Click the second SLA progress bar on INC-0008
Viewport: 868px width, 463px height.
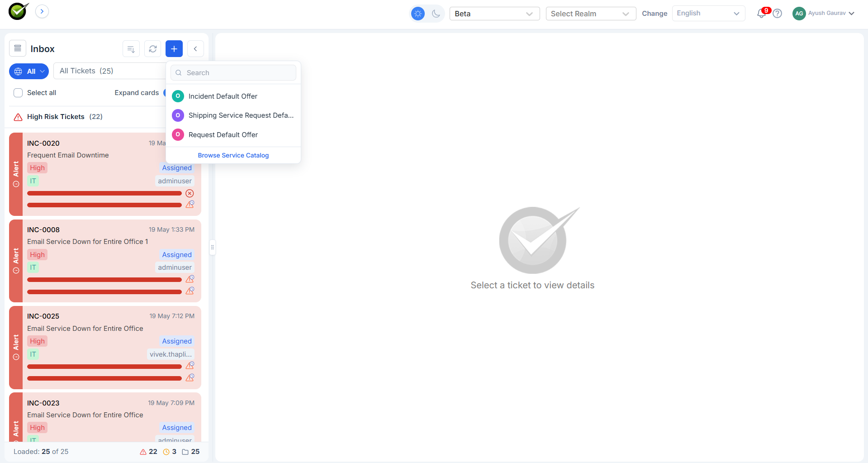[x=104, y=292]
